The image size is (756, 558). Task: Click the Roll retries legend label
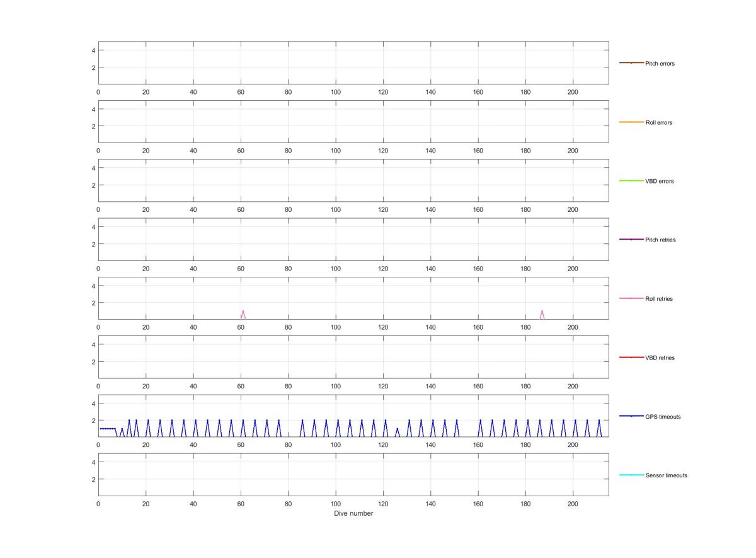(x=659, y=299)
